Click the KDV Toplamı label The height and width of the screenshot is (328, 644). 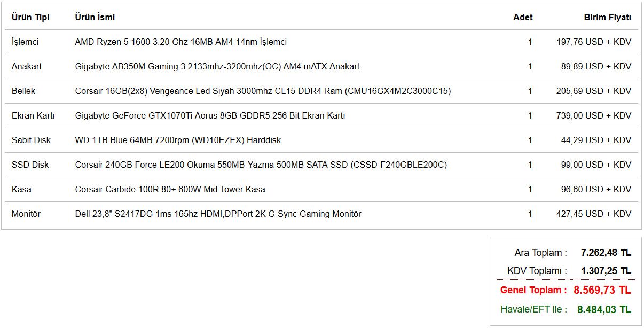point(537,271)
